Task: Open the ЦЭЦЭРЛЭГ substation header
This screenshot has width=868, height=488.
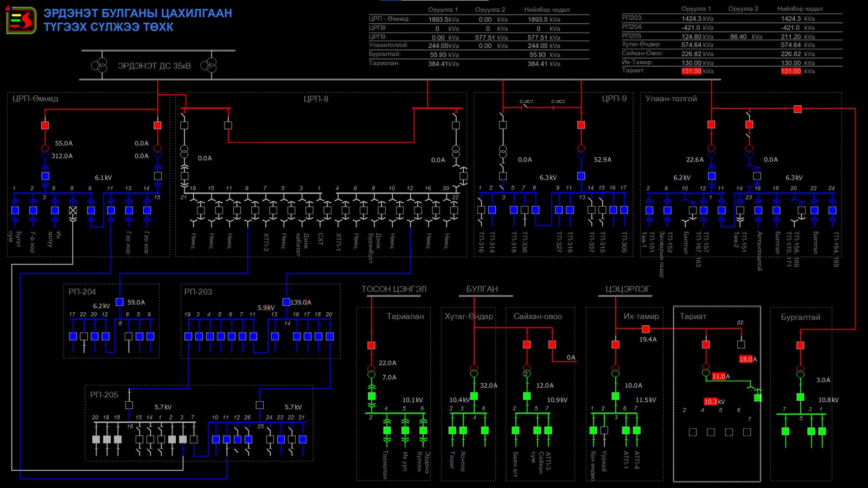Action: (x=628, y=290)
